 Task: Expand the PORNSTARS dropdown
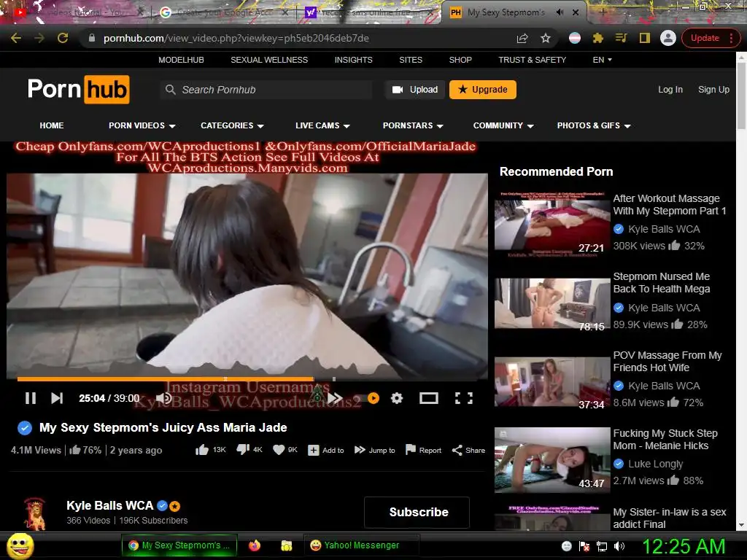click(x=413, y=125)
